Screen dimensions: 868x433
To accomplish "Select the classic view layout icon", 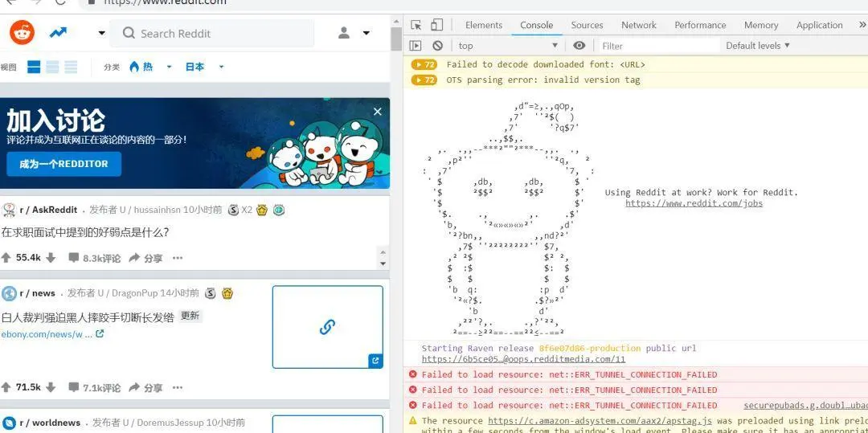I will (52, 67).
